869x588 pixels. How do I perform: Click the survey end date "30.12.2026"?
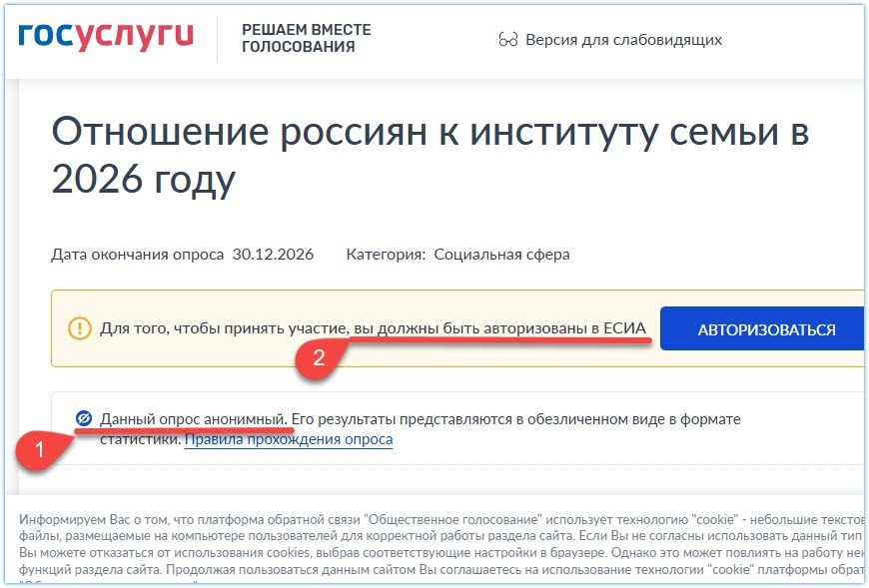click(273, 255)
